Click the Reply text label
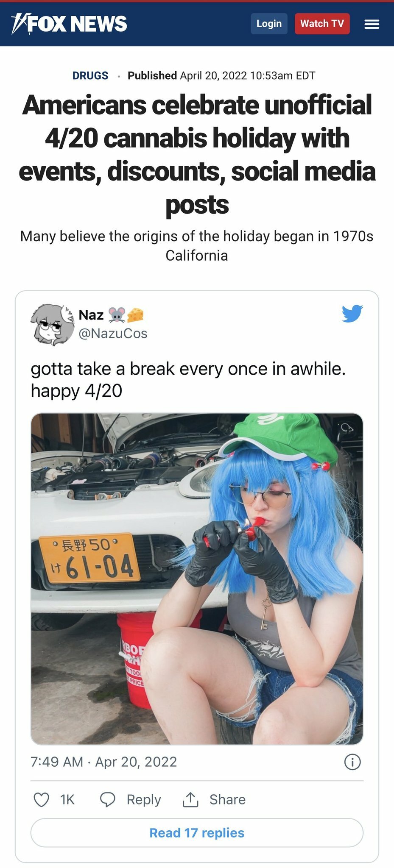Viewport: 394px width, 868px height. 144,800
